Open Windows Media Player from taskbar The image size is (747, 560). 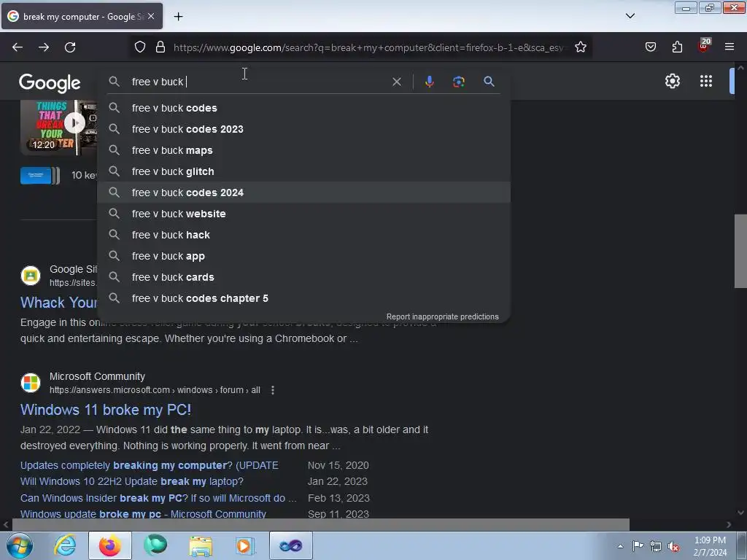coord(245,545)
